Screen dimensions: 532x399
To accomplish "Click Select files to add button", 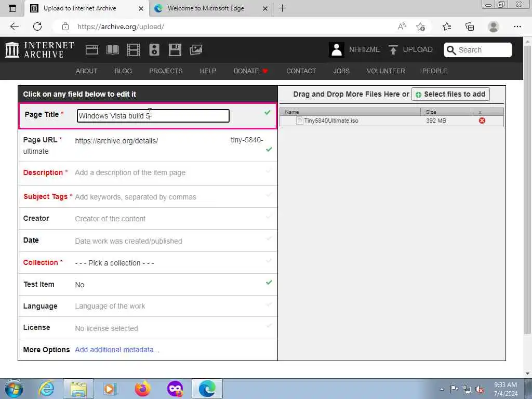I will (450, 94).
